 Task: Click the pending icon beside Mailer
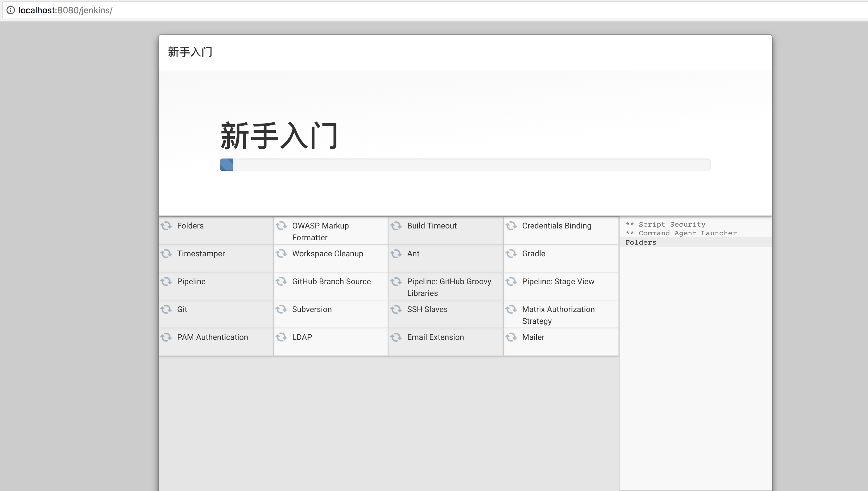(511, 337)
